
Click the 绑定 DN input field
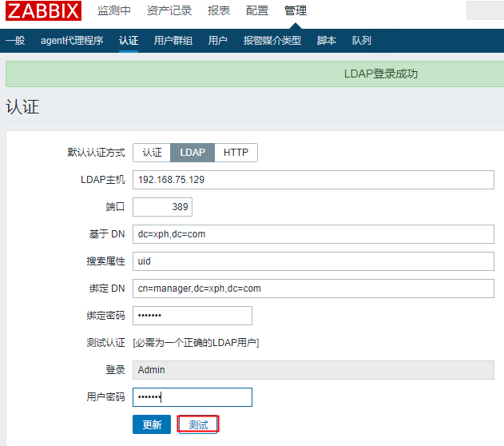[313, 289]
